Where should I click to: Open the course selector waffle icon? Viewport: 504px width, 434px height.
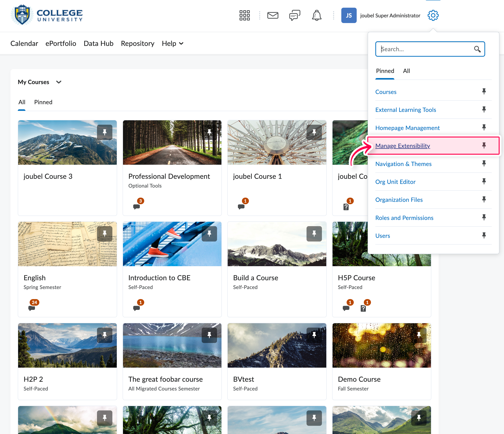coord(244,15)
